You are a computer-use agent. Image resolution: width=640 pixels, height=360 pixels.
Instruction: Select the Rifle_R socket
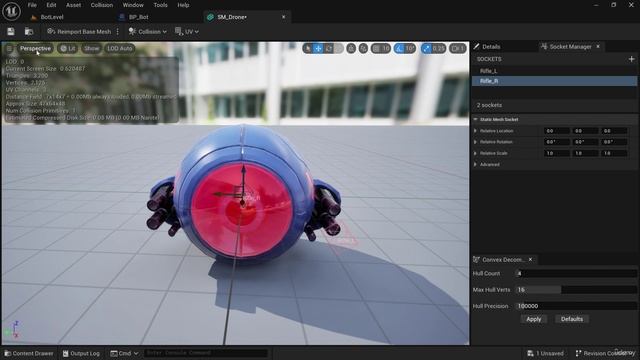(554, 81)
